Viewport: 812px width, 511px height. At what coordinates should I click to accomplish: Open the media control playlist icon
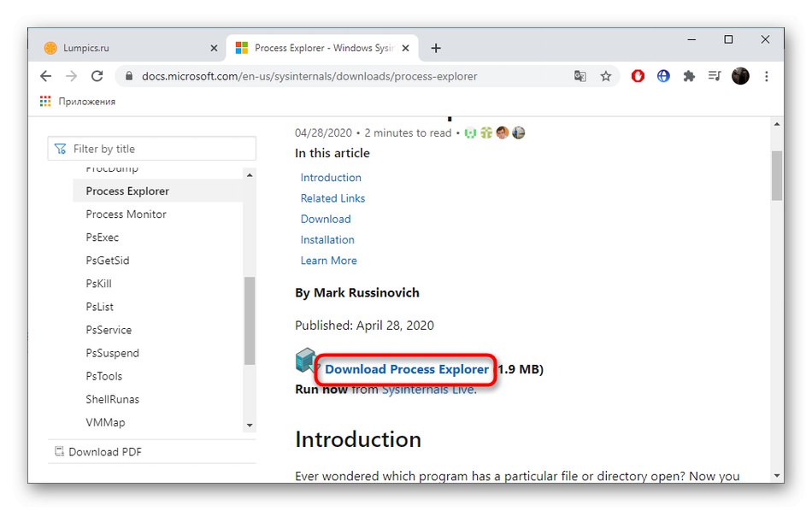(715, 76)
